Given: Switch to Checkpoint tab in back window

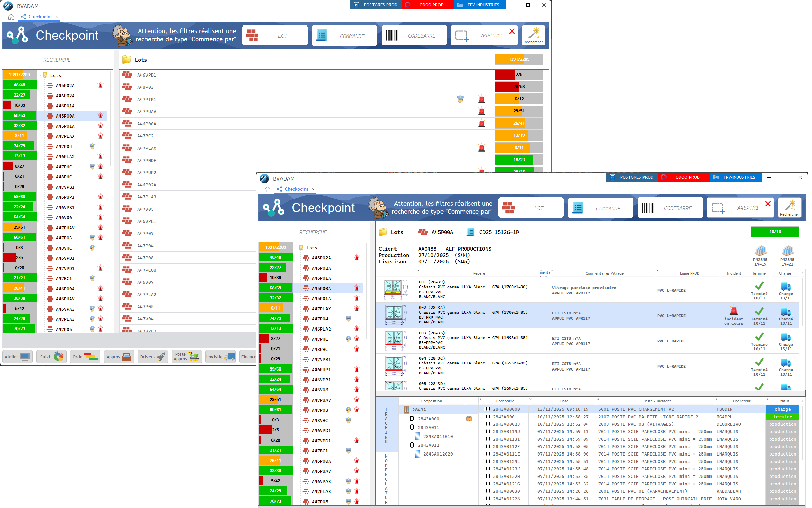Looking at the screenshot, I should tap(40, 17).
